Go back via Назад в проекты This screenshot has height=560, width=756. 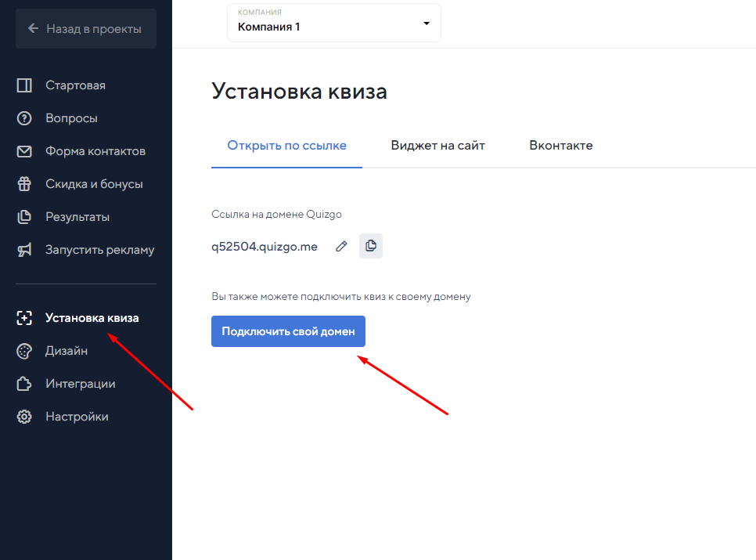point(86,28)
